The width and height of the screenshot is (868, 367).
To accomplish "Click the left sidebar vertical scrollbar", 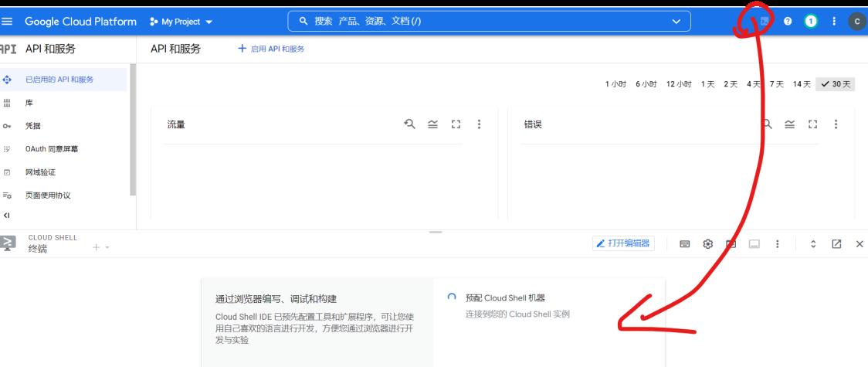I will (x=133, y=130).
